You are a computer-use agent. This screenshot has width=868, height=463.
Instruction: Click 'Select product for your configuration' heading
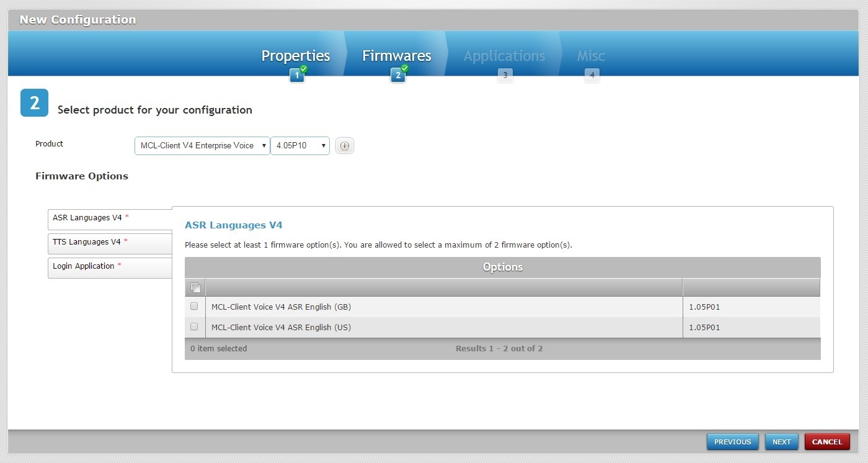tap(155, 110)
